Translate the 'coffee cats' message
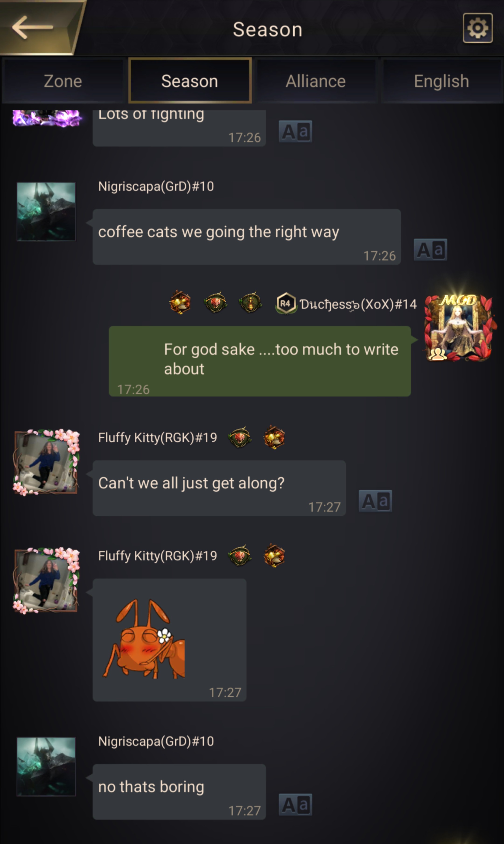The width and height of the screenshot is (504, 844). 430,250
